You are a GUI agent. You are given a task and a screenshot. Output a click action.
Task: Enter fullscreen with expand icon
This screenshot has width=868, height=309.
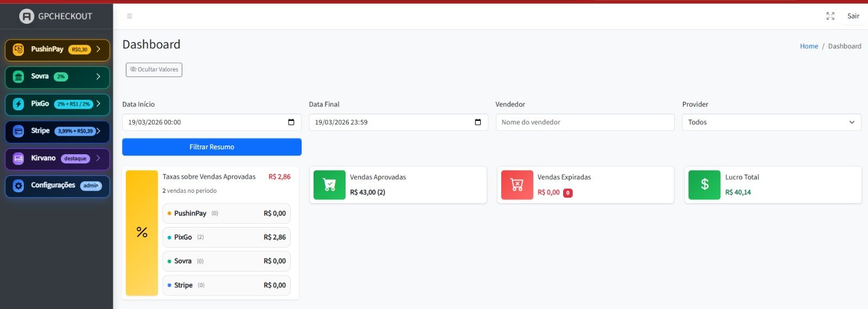pyautogui.click(x=830, y=16)
